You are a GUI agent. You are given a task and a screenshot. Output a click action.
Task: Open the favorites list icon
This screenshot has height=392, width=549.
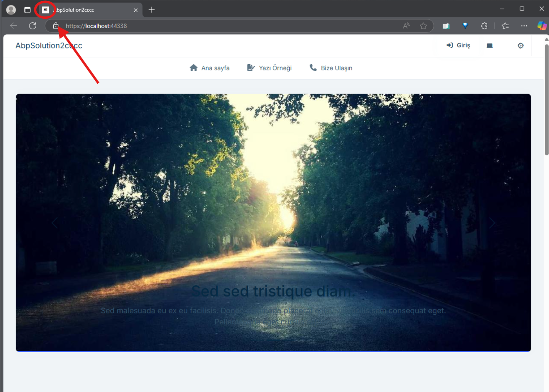(x=505, y=26)
